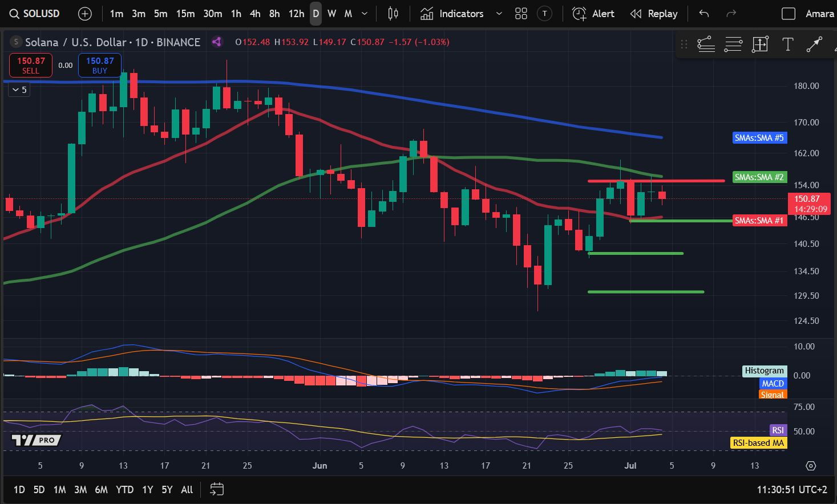
Task: Choose the 4h timeframe
Action: click(x=255, y=14)
